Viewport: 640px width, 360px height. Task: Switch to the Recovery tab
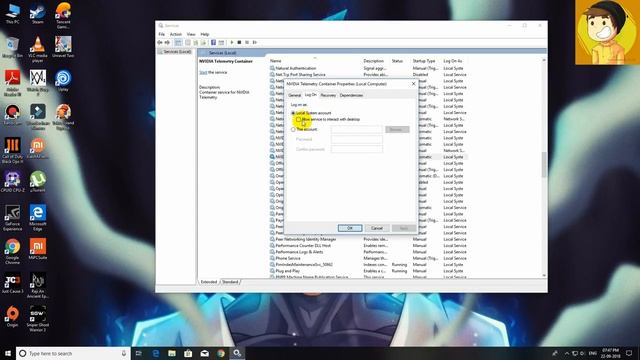tap(328, 95)
